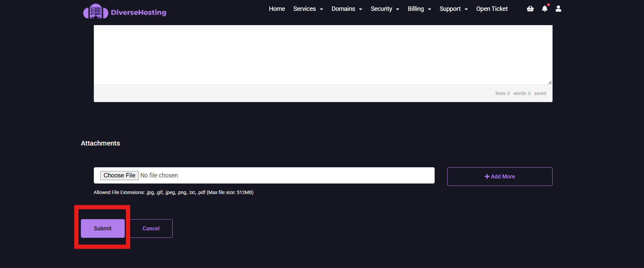Click Add More attachments button
The height and width of the screenshot is (268, 644).
pyautogui.click(x=500, y=176)
